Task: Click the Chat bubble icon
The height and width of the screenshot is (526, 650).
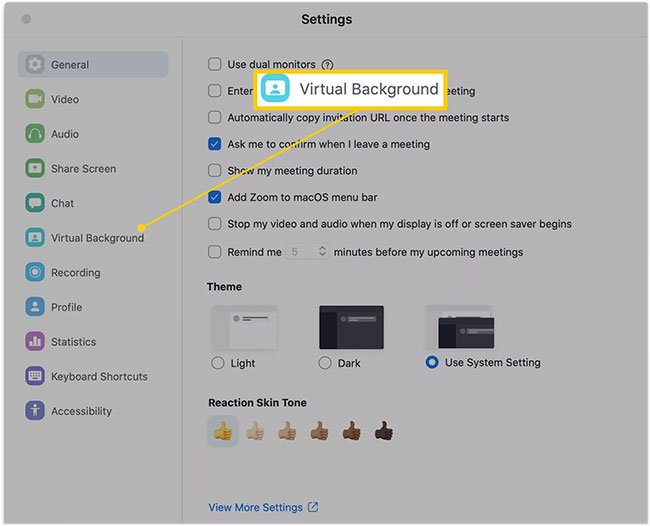Action: click(35, 203)
